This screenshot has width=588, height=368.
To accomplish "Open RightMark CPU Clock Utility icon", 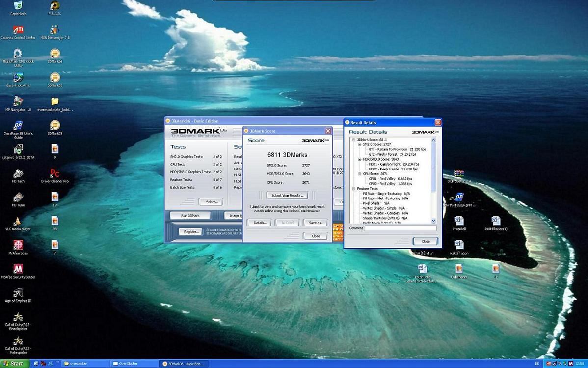I will tap(18, 58).
